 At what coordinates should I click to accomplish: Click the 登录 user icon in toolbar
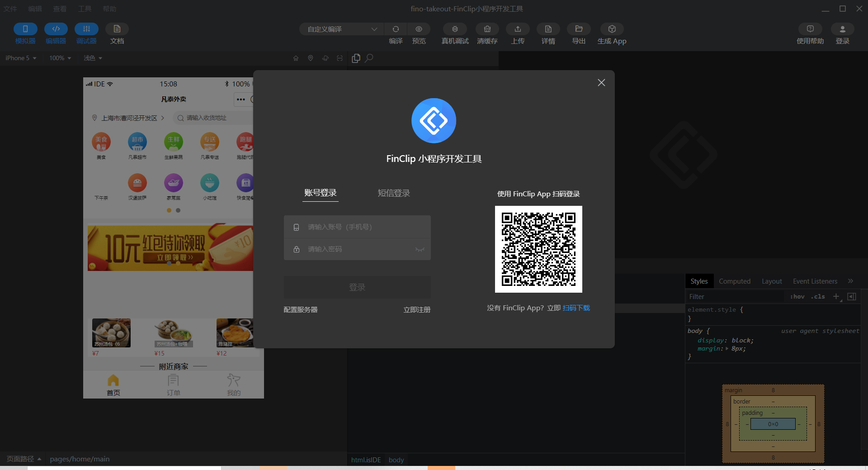(x=843, y=29)
